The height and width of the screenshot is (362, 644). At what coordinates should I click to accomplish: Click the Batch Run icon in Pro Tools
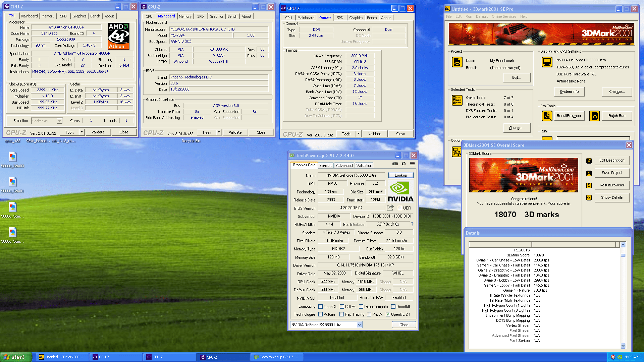(594, 116)
